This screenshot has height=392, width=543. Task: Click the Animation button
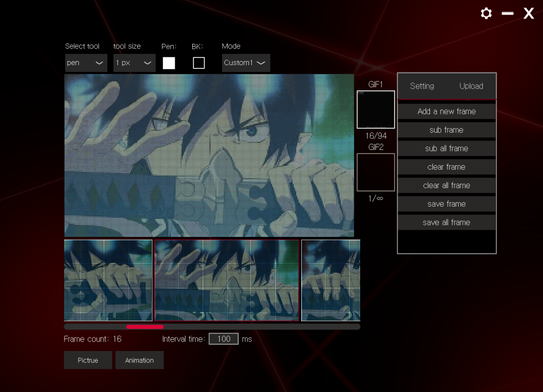(x=139, y=360)
